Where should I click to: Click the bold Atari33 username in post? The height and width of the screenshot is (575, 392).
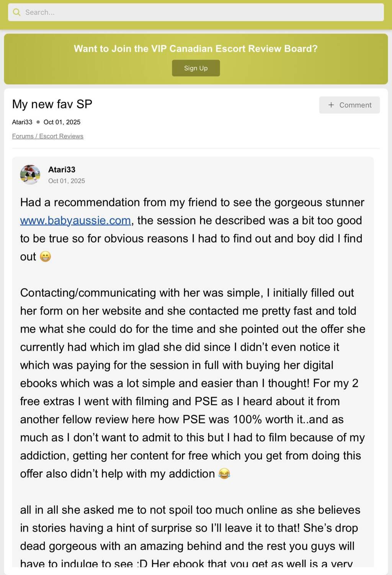click(x=62, y=170)
